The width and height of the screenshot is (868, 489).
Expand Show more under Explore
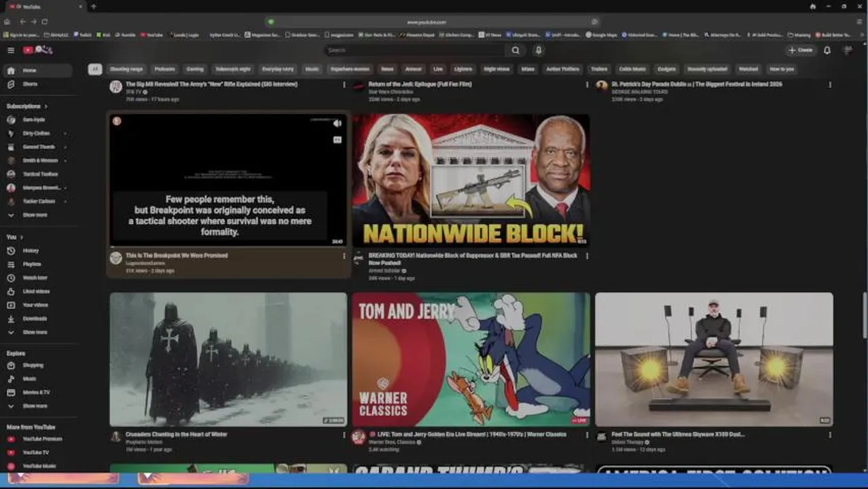click(x=37, y=406)
